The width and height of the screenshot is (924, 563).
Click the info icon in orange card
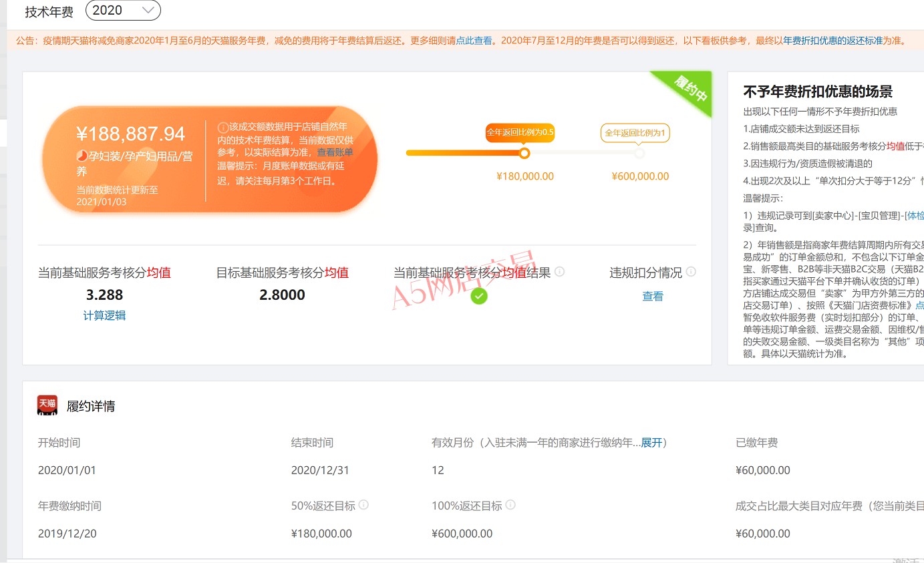pyautogui.click(x=223, y=127)
